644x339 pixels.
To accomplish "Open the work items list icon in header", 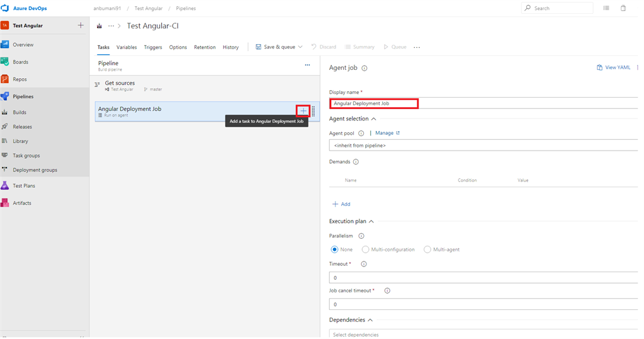I will click(x=606, y=8).
